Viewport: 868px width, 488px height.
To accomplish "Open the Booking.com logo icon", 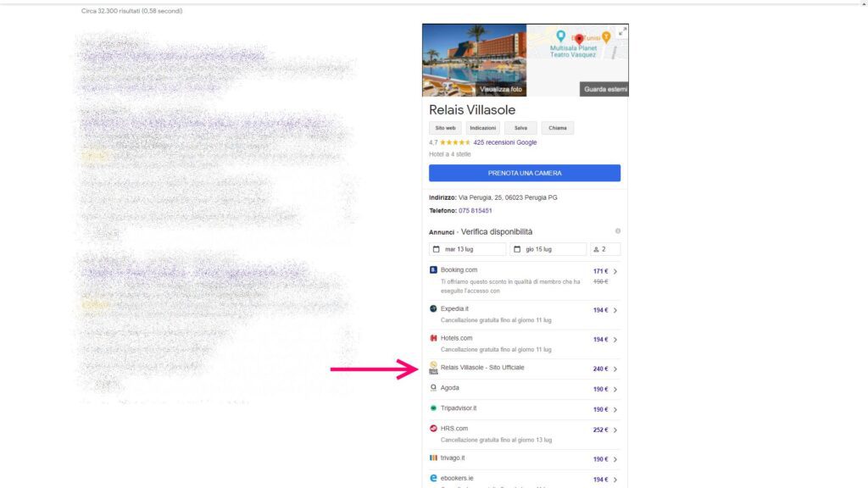I will pyautogui.click(x=433, y=270).
